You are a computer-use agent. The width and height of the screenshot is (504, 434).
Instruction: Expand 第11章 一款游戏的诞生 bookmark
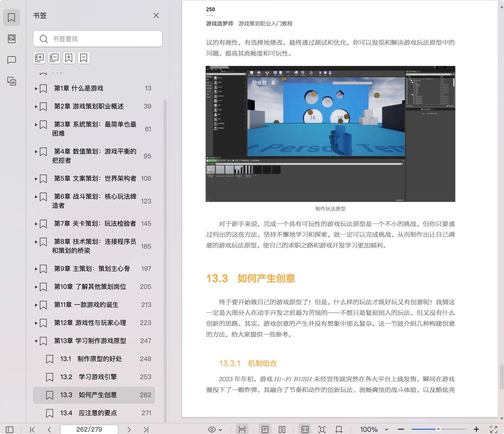[x=36, y=305]
